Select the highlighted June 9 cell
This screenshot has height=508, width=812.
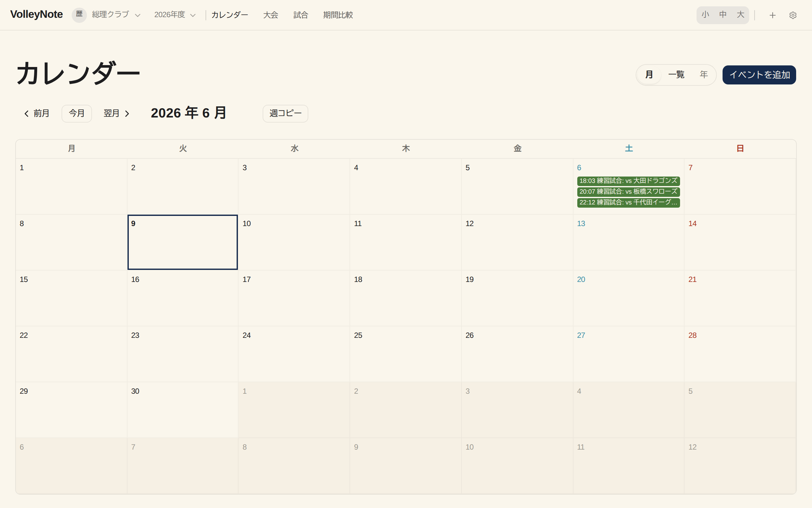tap(182, 242)
